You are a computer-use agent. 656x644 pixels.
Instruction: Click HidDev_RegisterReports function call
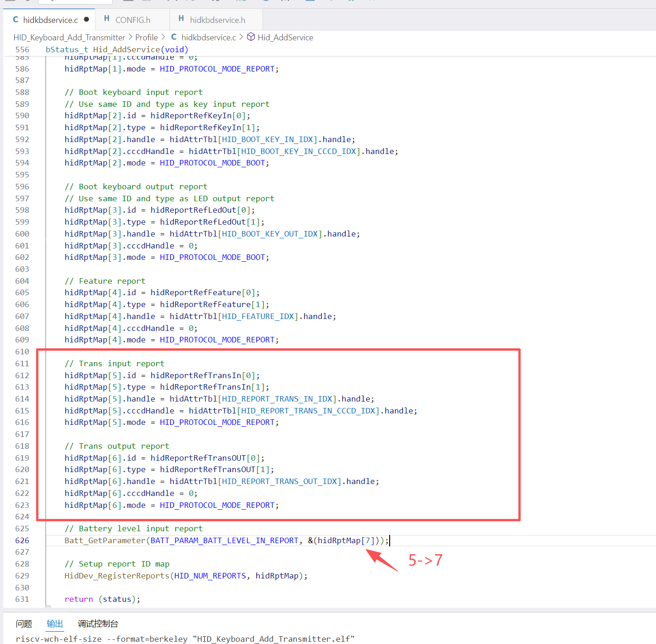(x=117, y=576)
